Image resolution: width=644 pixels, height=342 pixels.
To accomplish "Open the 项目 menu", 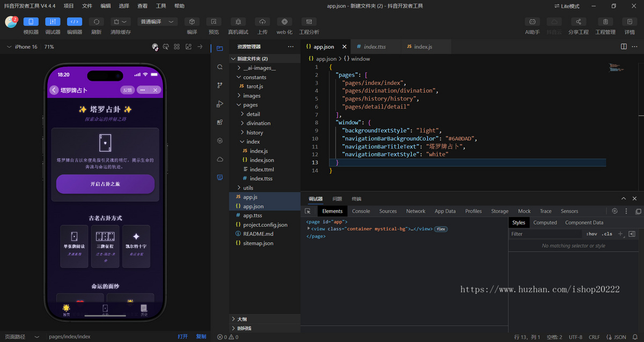I will [x=69, y=6].
